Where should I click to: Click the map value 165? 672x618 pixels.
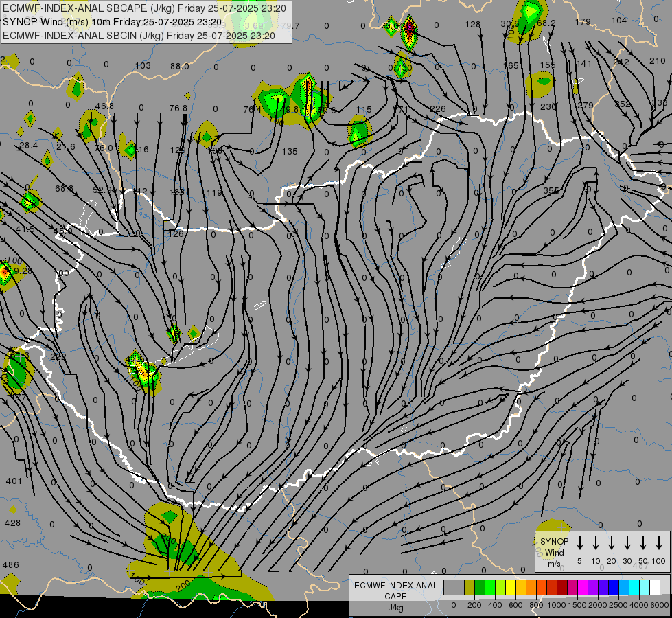pyautogui.click(x=511, y=66)
